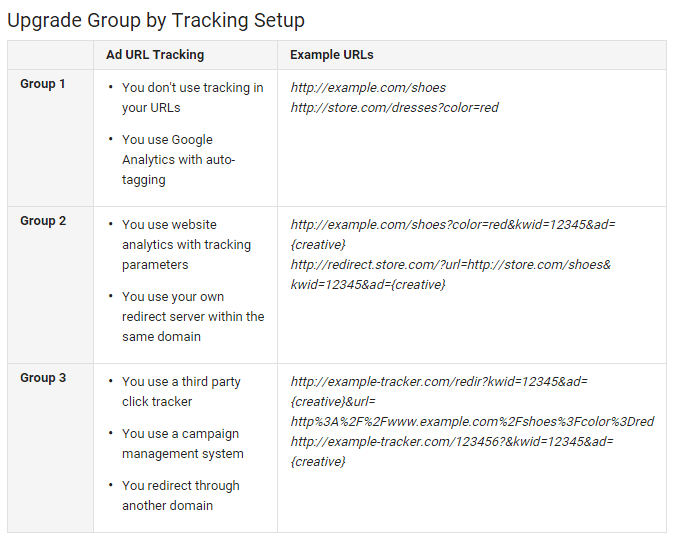Screen dimensions: 675x536
Task: Click the redirect.store.com example URL
Action: click(x=450, y=274)
